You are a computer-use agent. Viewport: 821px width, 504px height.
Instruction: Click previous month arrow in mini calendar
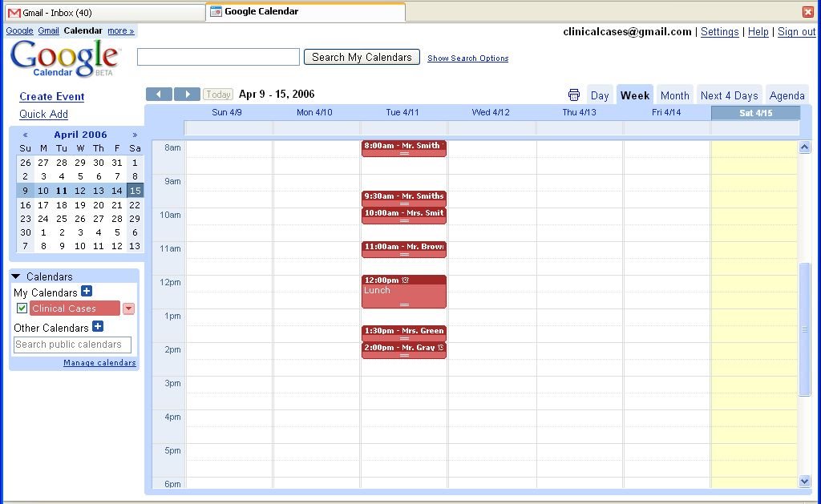[26, 135]
